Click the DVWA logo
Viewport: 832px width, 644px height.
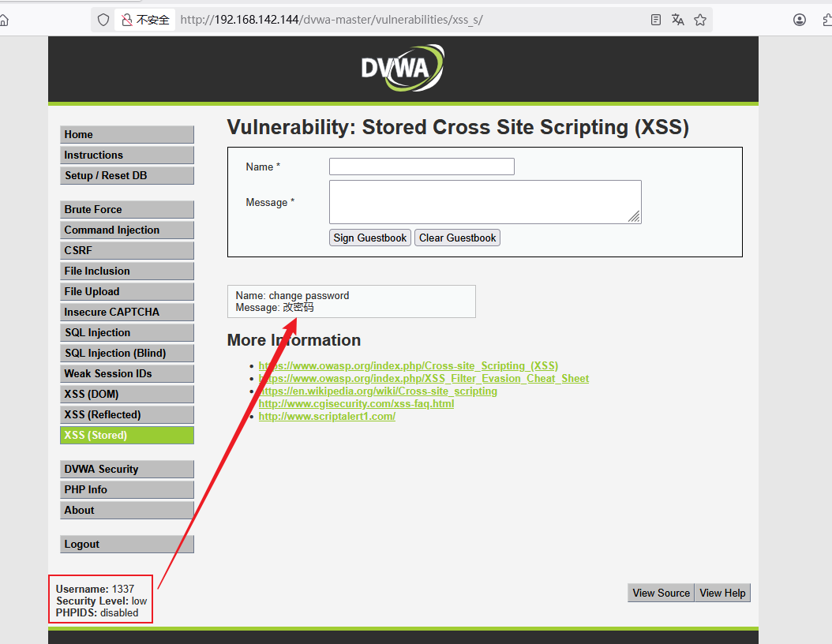[403, 68]
